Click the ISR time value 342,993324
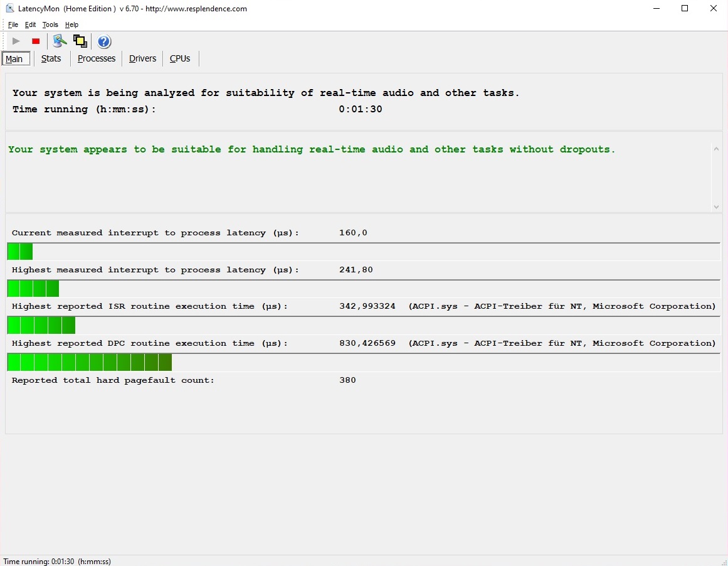Screen dimensions: 728x566 point(367,306)
